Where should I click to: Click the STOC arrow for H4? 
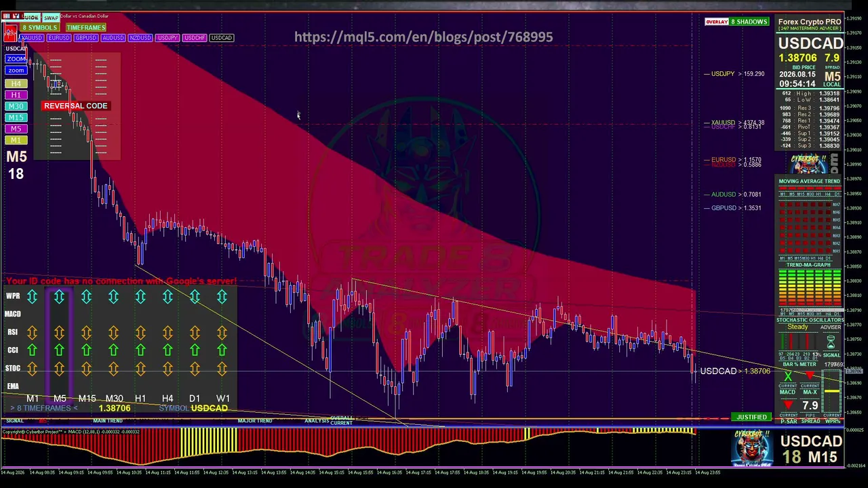(x=167, y=368)
